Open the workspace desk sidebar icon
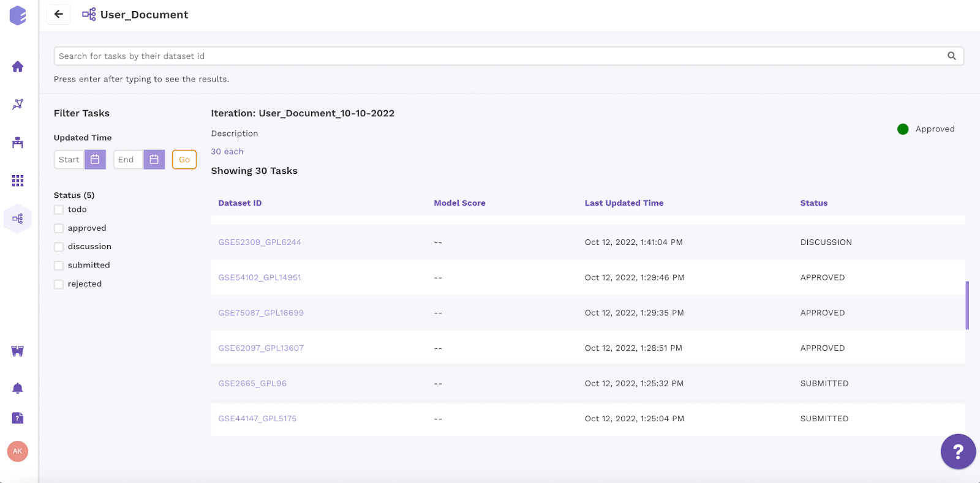Screen dimensions: 980x483 coord(18,143)
